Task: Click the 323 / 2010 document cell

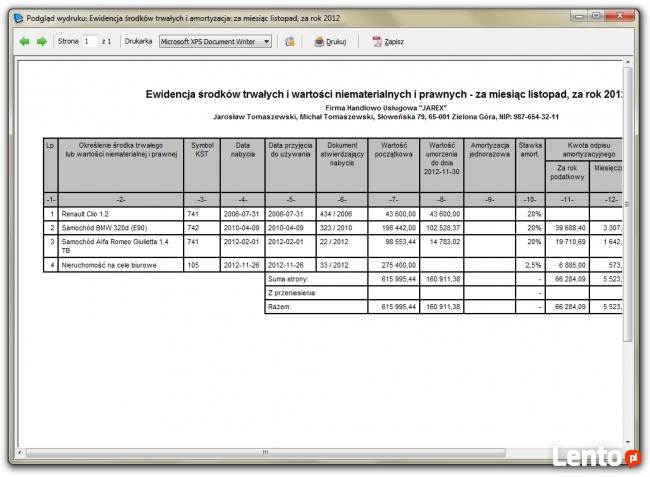Action: click(342, 228)
